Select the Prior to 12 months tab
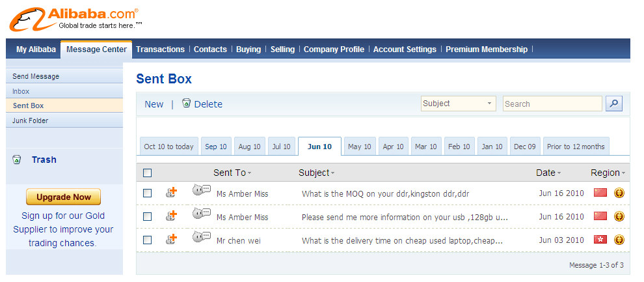644x282 pixels. [x=576, y=147]
